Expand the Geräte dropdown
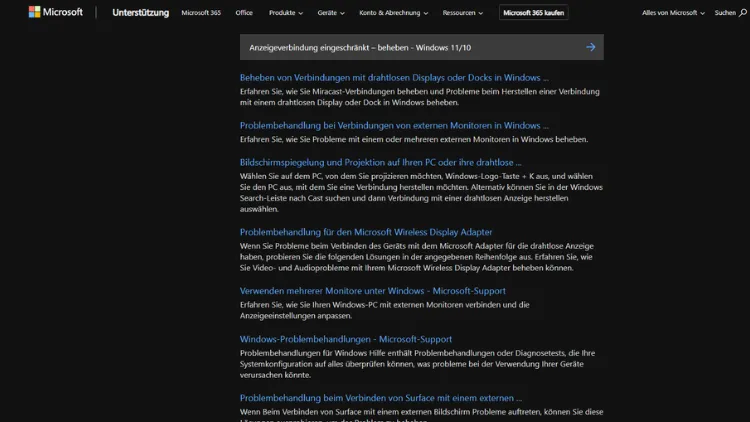 coord(331,13)
